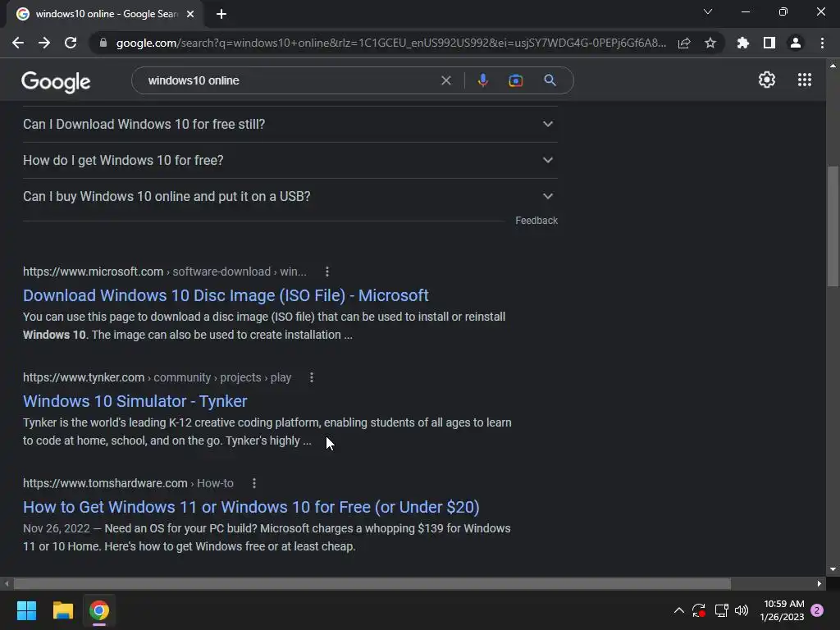View site information lock icon

pos(103,43)
